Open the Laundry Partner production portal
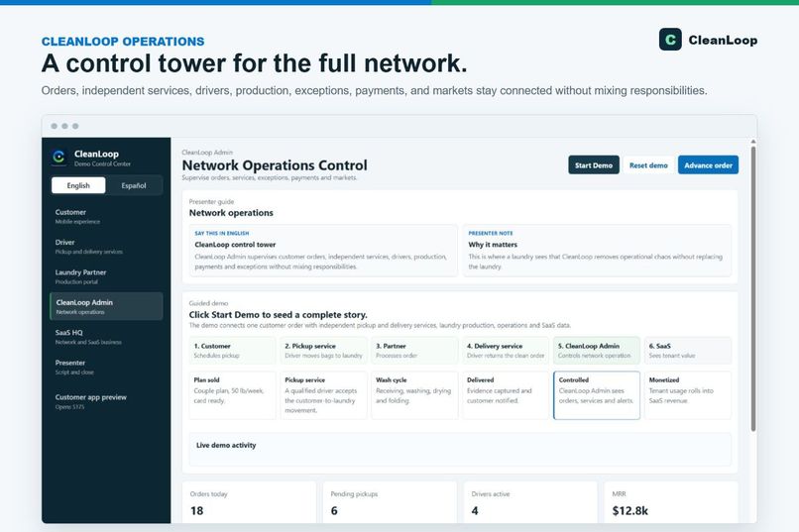This screenshot has width=799, height=532. 106,276
